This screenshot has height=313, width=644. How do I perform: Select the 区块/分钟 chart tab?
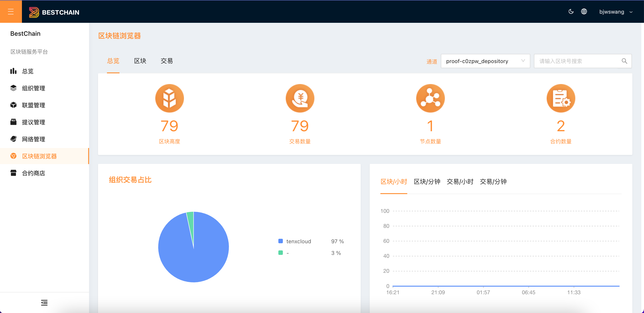coord(427,182)
